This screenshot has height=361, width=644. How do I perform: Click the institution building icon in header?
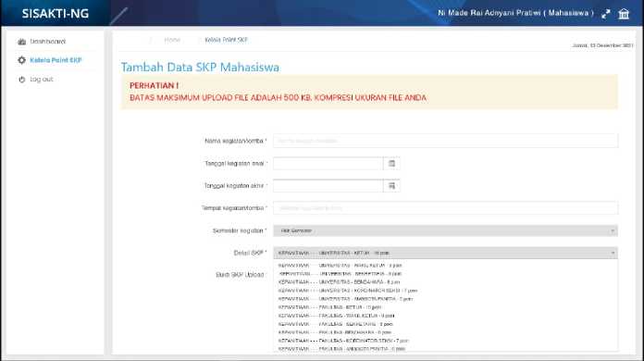624,14
